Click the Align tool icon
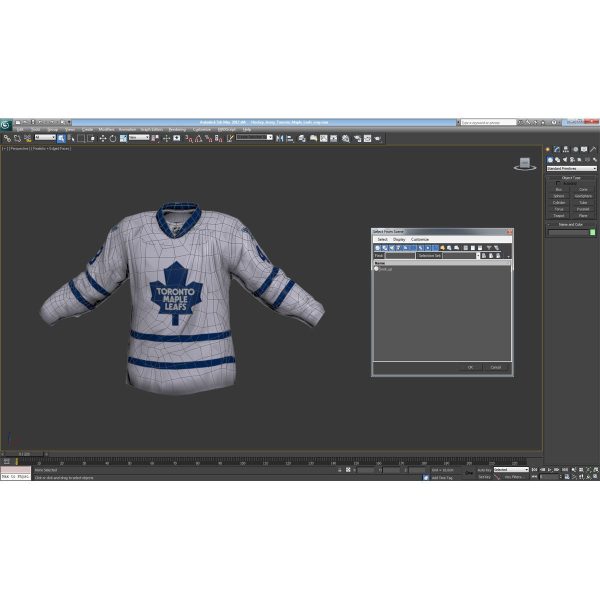 point(290,139)
